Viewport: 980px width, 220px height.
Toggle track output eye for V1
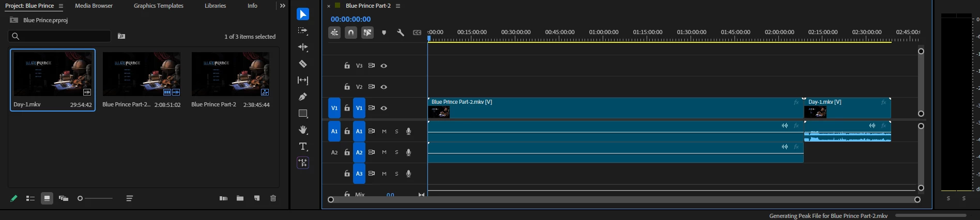tap(384, 108)
